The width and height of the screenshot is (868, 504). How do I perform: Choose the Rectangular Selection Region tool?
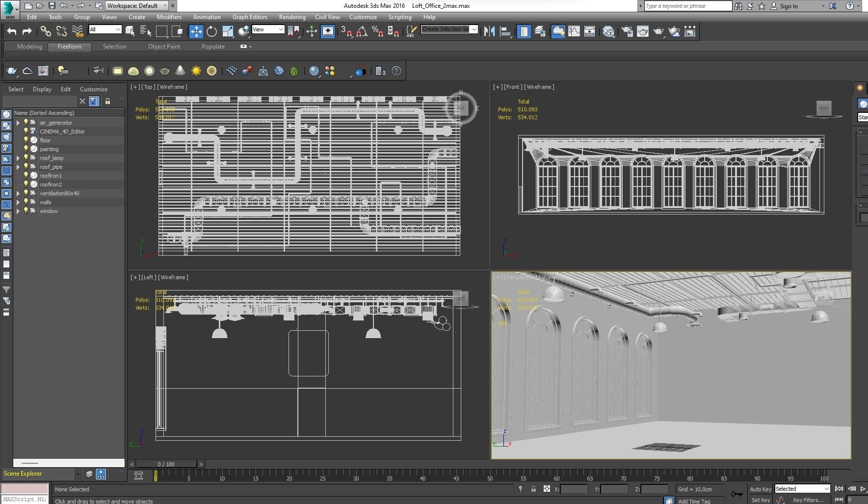pos(161,31)
